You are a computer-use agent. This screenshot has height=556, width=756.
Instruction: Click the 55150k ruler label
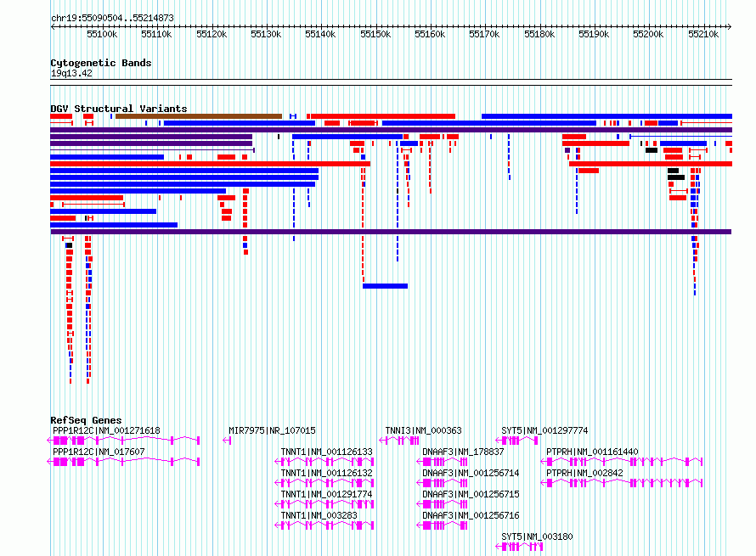coord(375,34)
